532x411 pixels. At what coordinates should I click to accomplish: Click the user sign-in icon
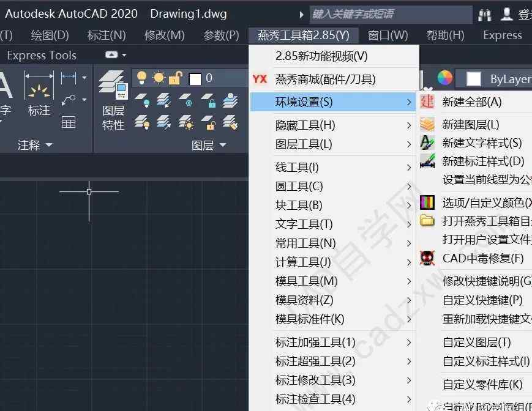tap(506, 14)
